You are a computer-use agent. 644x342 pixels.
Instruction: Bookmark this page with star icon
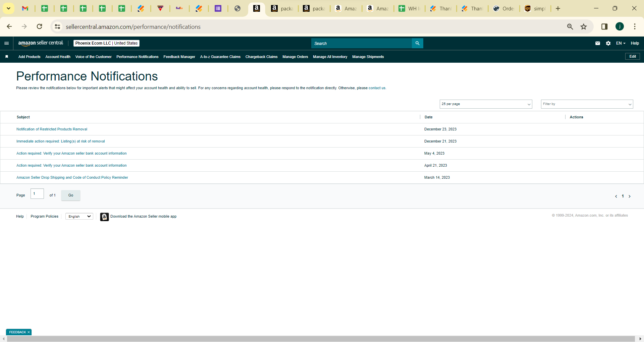[584, 26]
